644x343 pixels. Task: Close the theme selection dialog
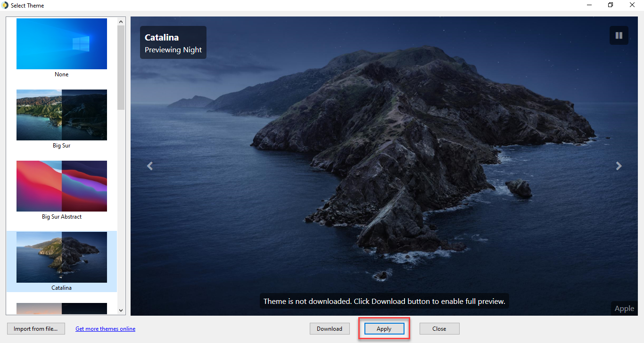(439, 328)
